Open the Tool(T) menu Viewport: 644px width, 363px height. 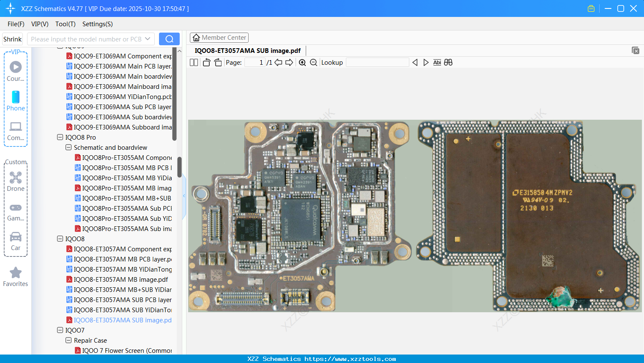point(65,24)
